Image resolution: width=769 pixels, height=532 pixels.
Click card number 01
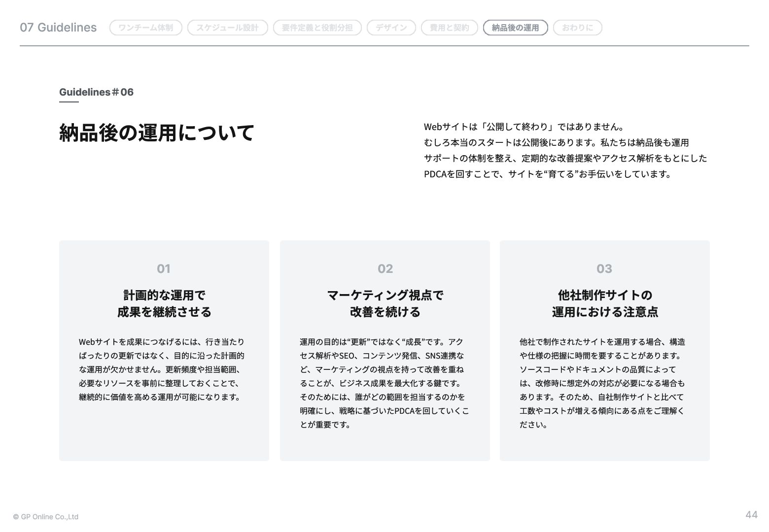point(164,268)
